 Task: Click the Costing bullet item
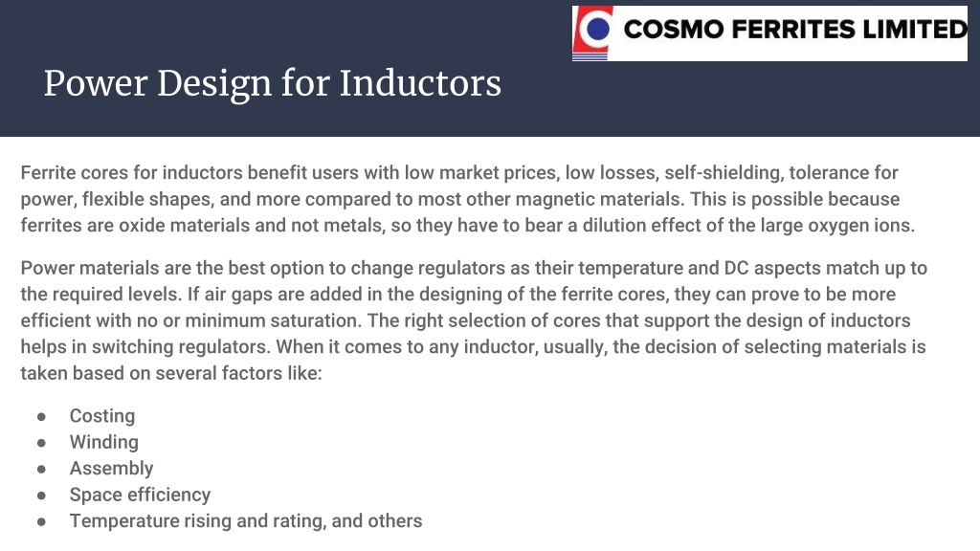(x=101, y=416)
